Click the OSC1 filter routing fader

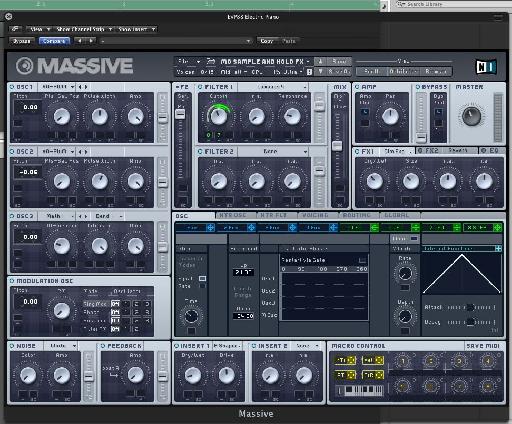pos(162,118)
